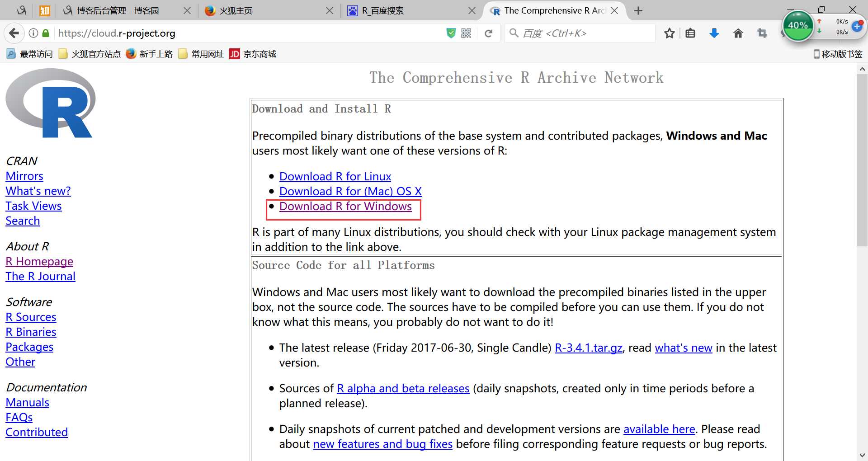Click Download R for Linux link
The image size is (868, 461).
pos(335,176)
